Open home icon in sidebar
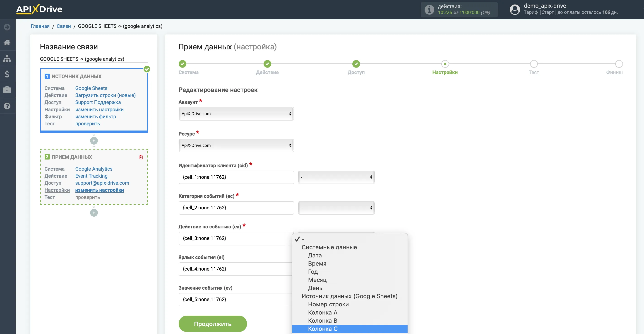The height and width of the screenshot is (334, 644). 7,43
